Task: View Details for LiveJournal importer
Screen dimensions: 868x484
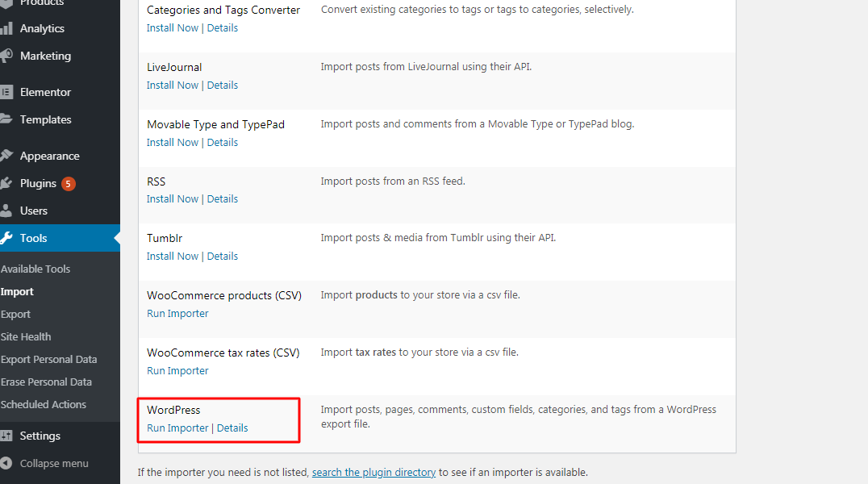Action: pyautogui.click(x=223, y=85)
